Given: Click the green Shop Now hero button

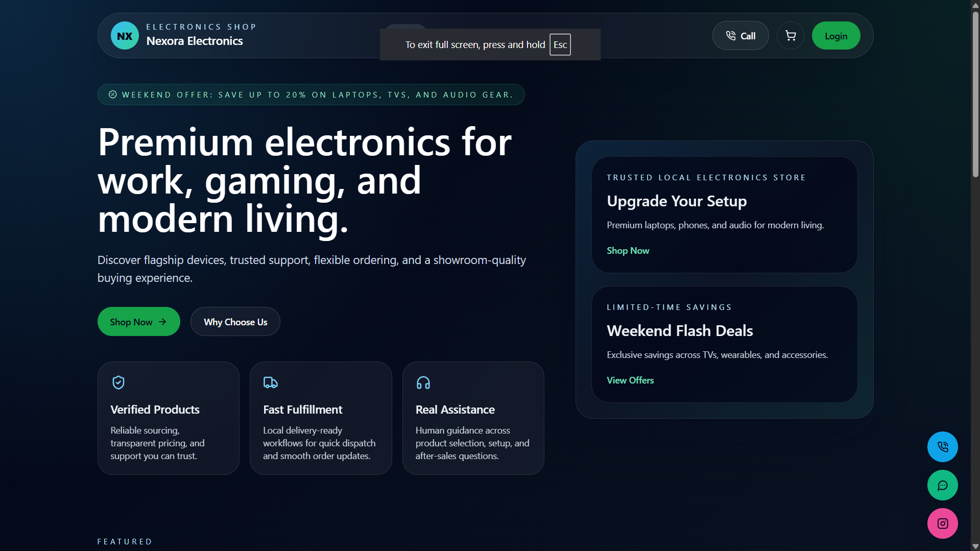Looking at the screenshot, I should (x=138, y=321).
